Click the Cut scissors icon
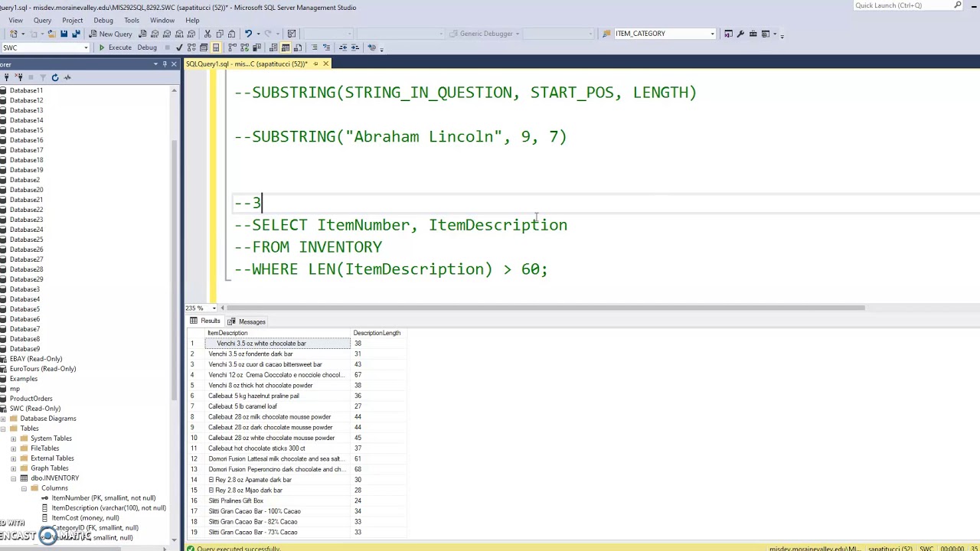 tap(207, 34)
